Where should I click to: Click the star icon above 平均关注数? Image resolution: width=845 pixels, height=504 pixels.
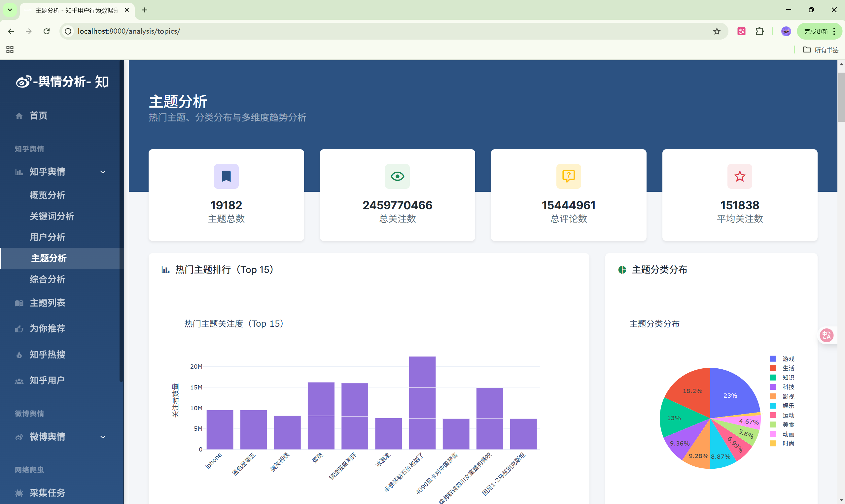(x=739, y=176)
